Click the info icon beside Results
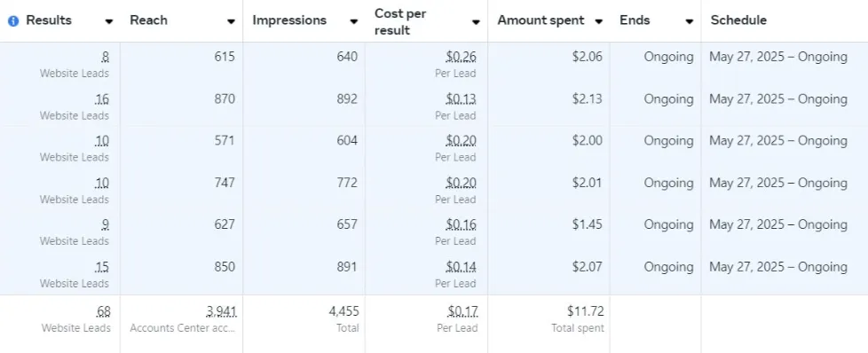Viewport: 868px width, 353px height. [13, 21]
